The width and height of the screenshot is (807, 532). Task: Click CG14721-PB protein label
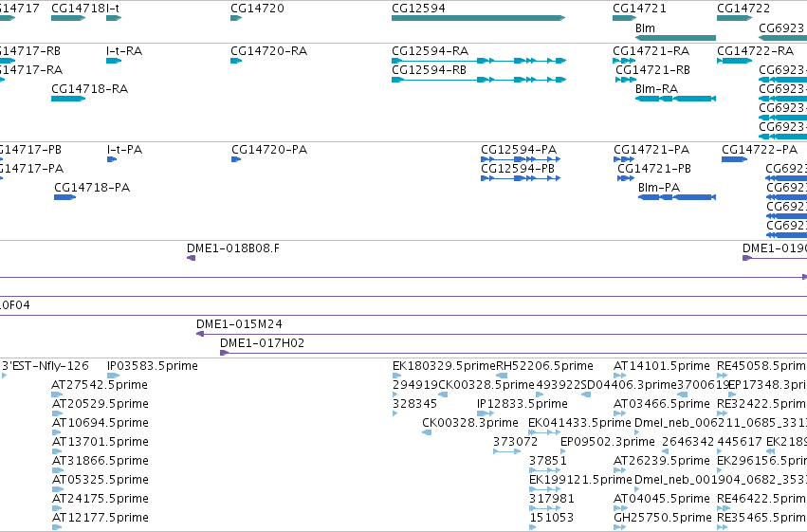click(654, 169)
